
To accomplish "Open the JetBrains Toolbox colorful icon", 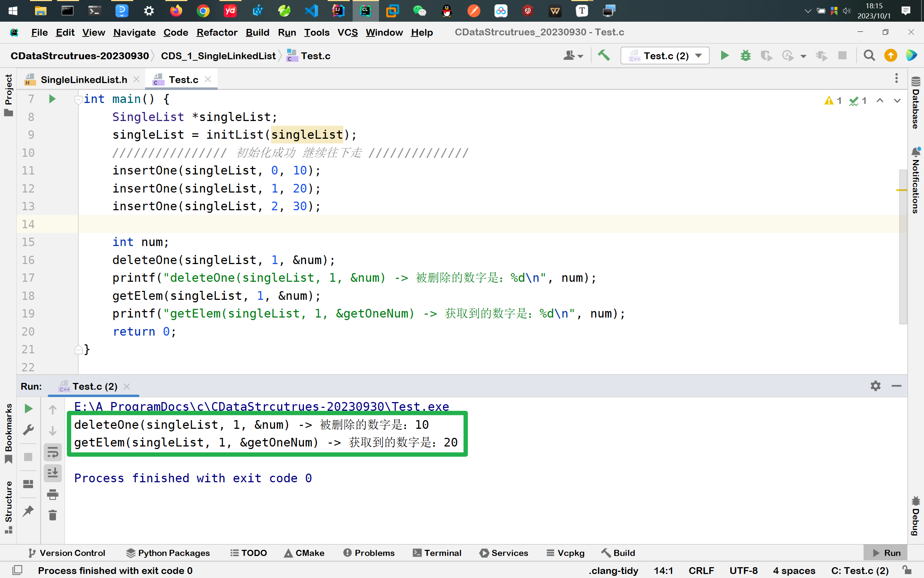I will click(x=911, y=56).
